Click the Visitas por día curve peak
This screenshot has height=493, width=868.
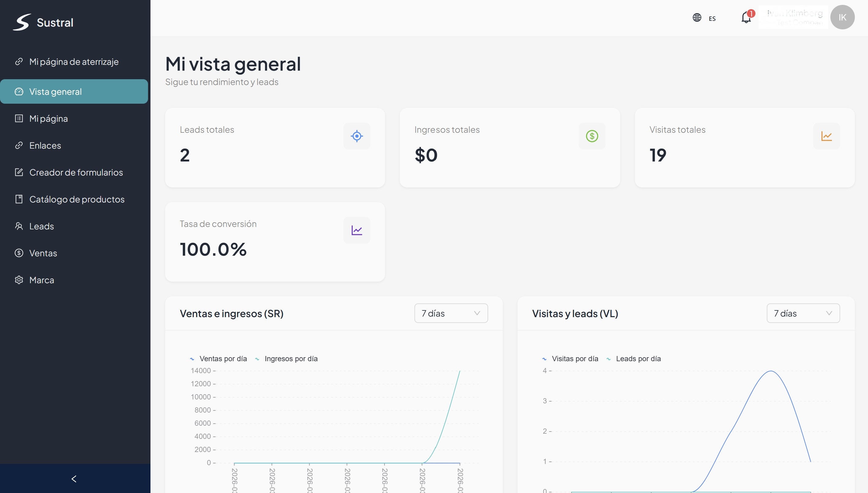point(771,372)
